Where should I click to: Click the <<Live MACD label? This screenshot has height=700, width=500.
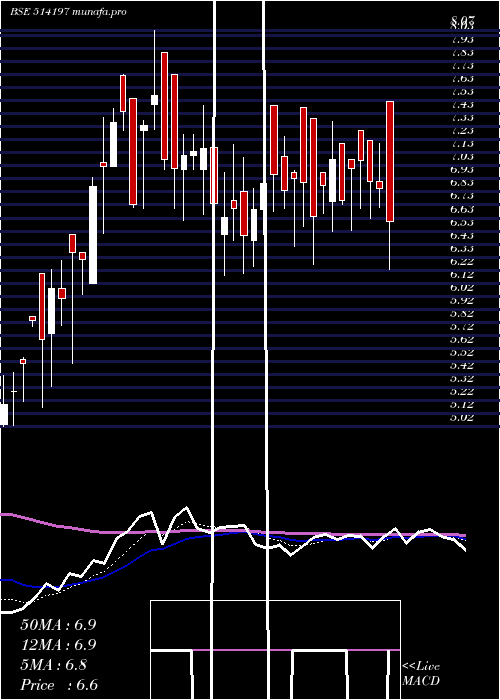421,674
